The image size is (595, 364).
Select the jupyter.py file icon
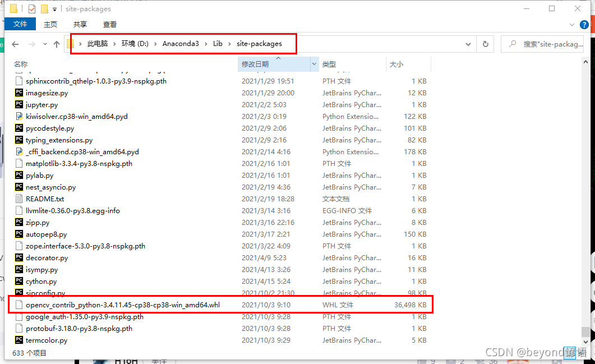point(19,104)
